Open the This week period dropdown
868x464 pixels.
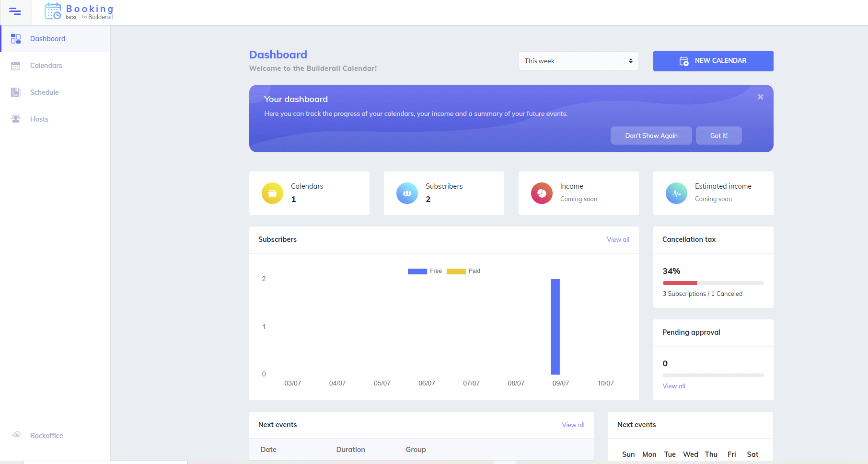(x=578, y=61)
